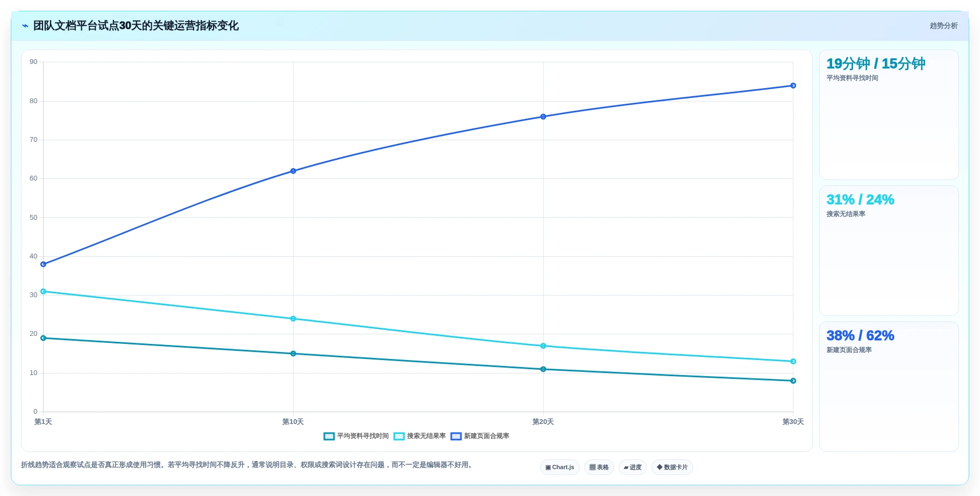
Task: Click the 第10天 axis label
Action: tap(293, 422)
